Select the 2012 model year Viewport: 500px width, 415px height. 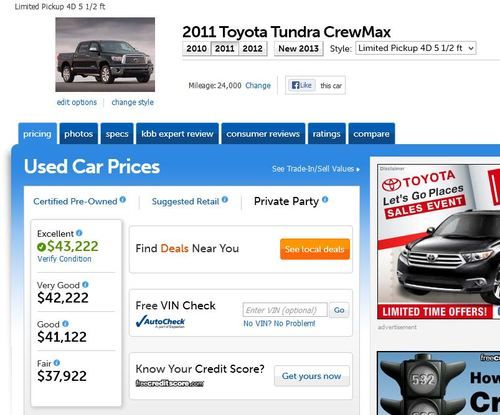pyautogui.click(x=253, y=49)
